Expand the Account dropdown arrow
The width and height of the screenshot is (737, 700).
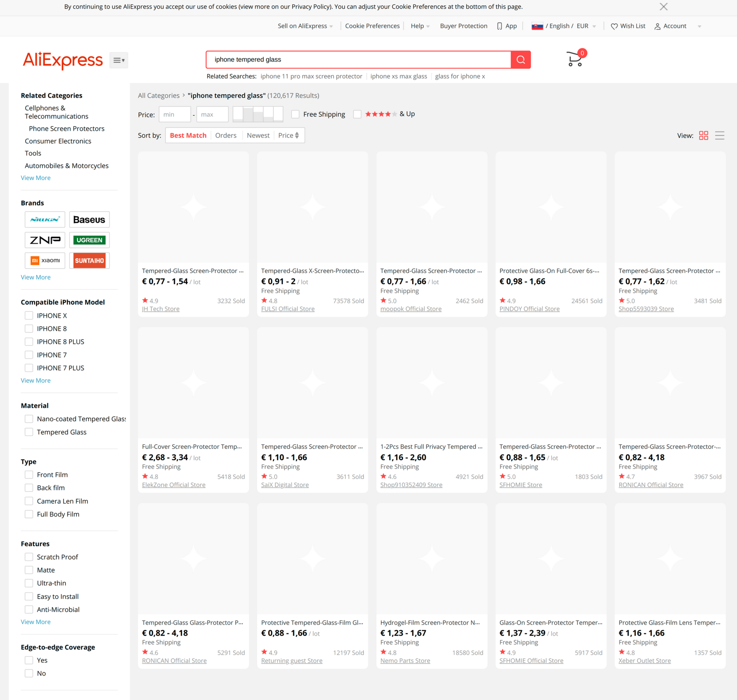[699, 27]
